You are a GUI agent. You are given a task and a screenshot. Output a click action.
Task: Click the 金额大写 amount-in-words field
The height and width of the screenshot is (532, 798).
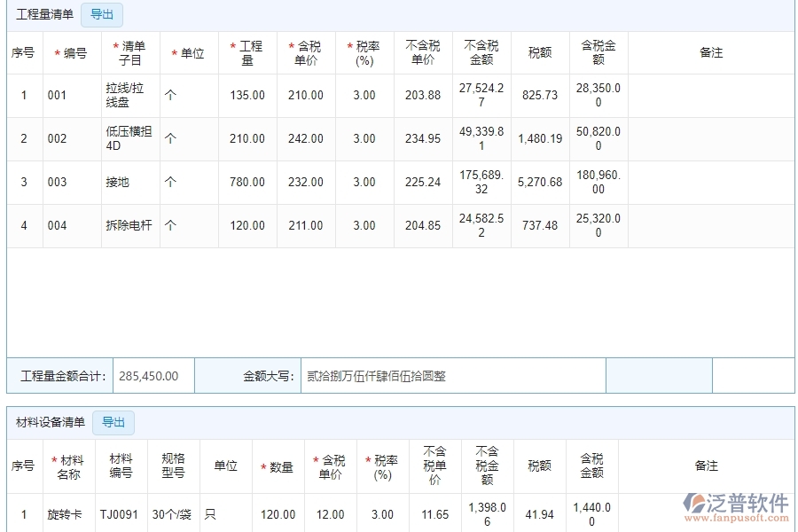452,376
